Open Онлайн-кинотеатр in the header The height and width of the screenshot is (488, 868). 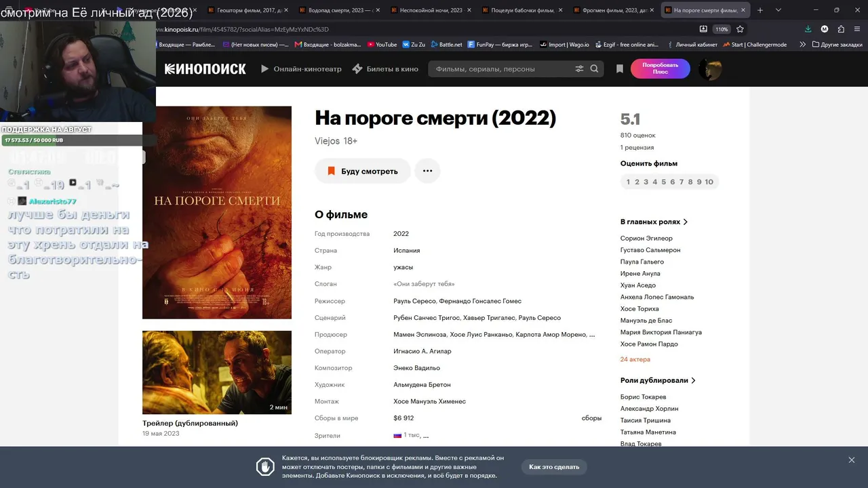(301, 69)
